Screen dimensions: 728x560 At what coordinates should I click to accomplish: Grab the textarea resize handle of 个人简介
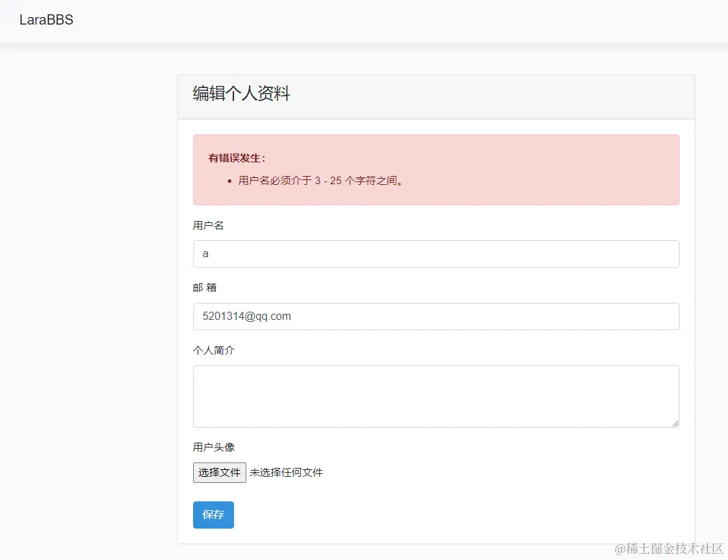click(x=675, y=423)
